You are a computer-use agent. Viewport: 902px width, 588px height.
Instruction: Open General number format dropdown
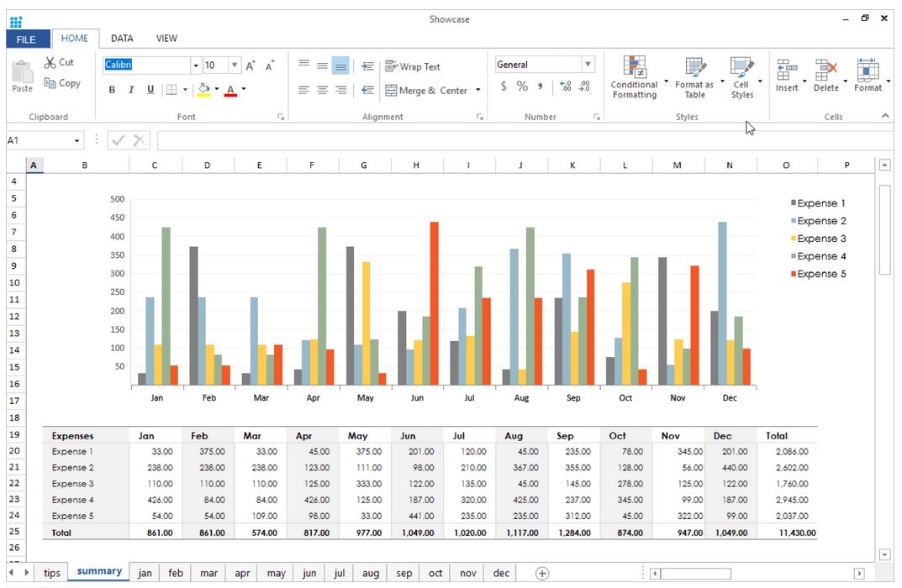click(588, 65)
